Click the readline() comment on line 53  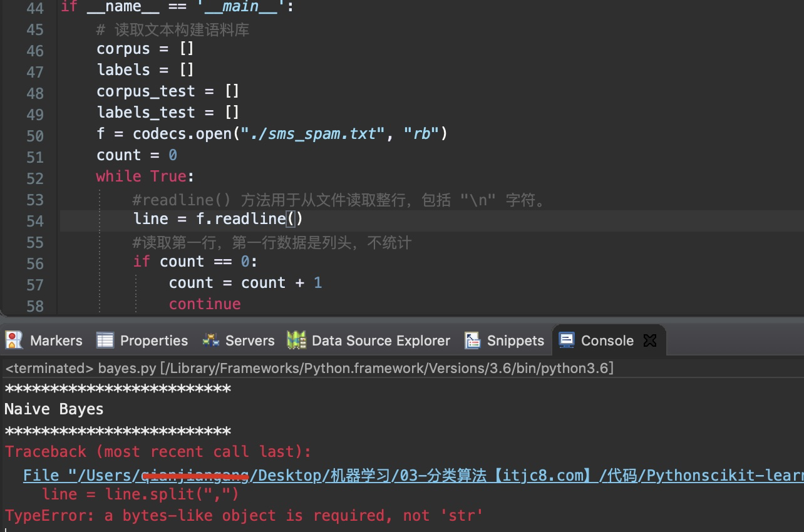pos(339,200)
